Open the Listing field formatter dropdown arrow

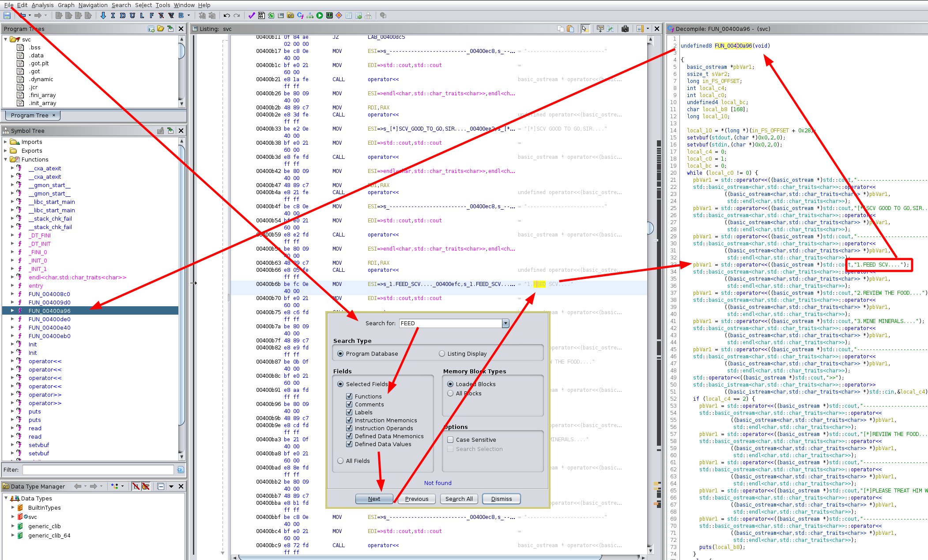coord(648,29)
